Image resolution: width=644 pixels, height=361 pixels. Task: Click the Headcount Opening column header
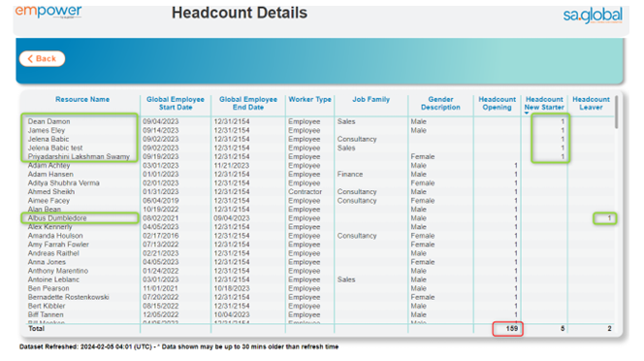[x=497, y=103]
